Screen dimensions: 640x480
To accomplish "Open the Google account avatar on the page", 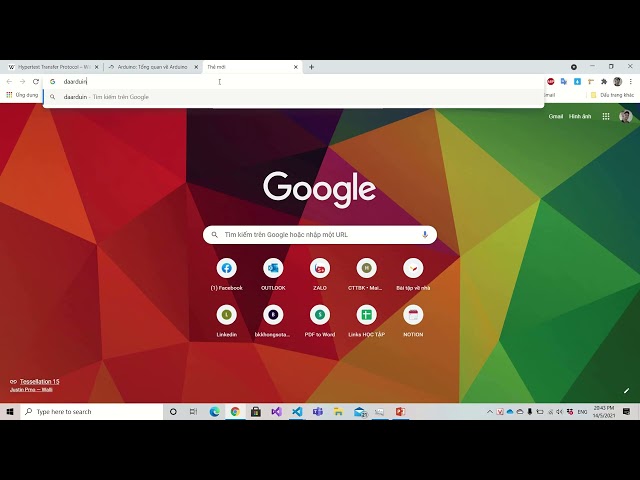I will (x=625, y=116).
